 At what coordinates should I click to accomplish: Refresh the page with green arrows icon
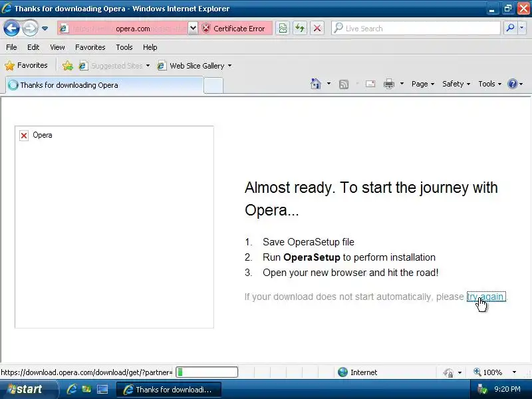(x=300, y=28)
